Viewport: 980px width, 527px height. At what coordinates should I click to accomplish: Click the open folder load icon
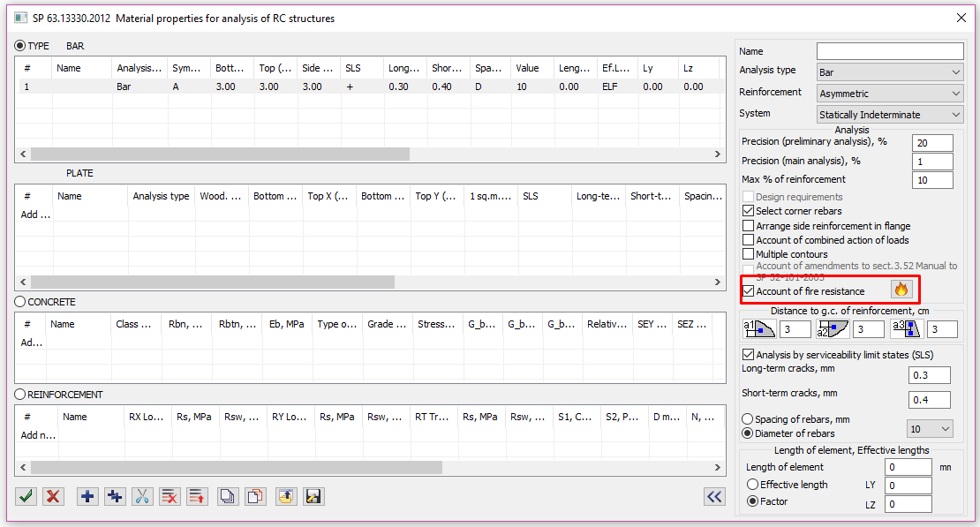click(285, 496)
